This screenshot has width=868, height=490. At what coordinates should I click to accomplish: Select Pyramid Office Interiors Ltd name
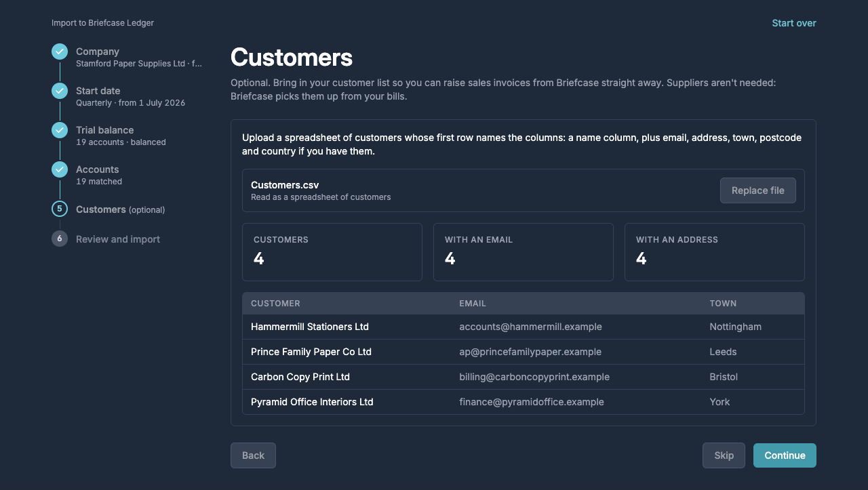[312, 402]
